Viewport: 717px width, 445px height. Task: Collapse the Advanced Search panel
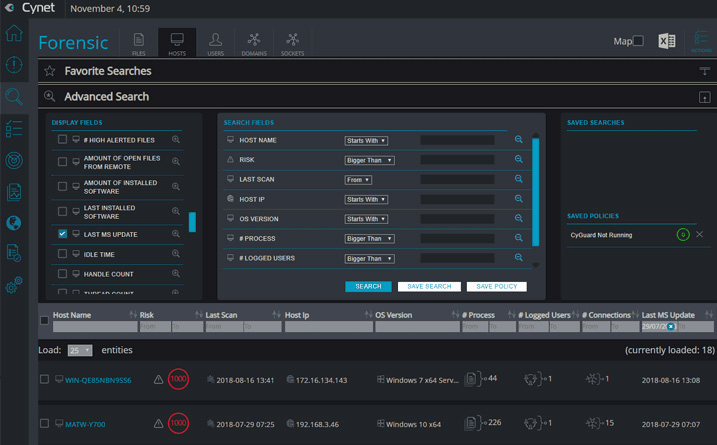(704, 97)
